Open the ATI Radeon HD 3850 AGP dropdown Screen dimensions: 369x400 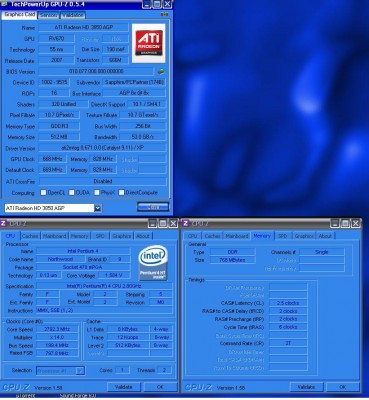pos(97,208)
